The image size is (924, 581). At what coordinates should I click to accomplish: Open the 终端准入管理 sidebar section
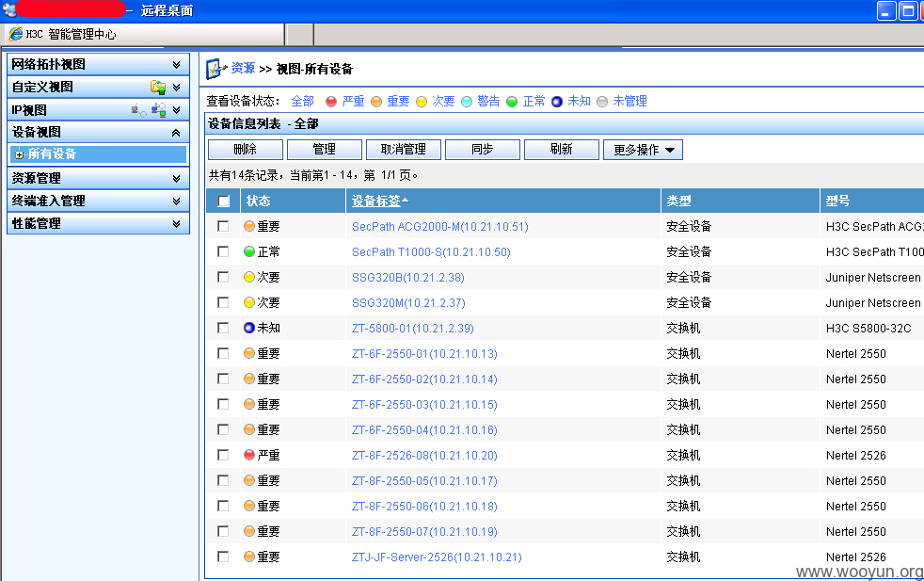tap(98, 202)
